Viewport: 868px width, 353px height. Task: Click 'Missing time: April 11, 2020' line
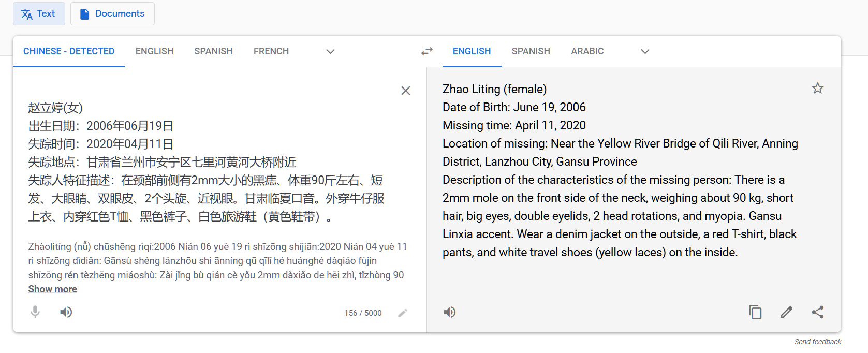(x=514, y=125)
